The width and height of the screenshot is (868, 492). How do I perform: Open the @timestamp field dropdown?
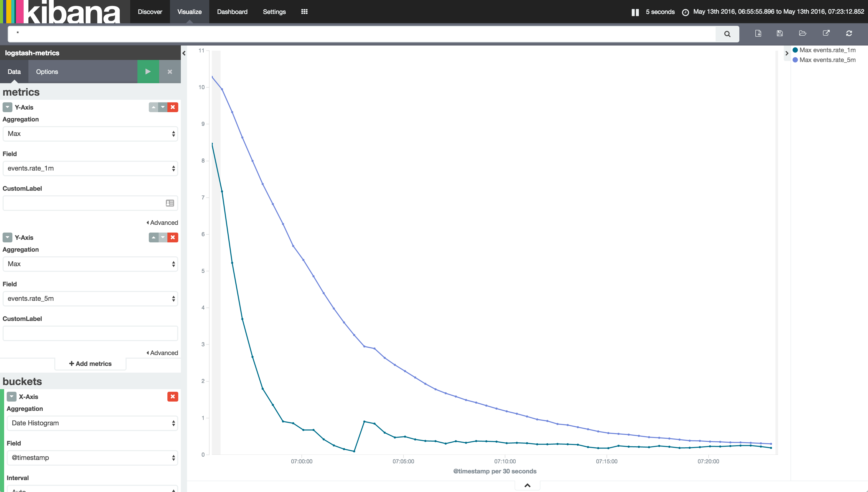pyautogui.click(x=92, y=458)
